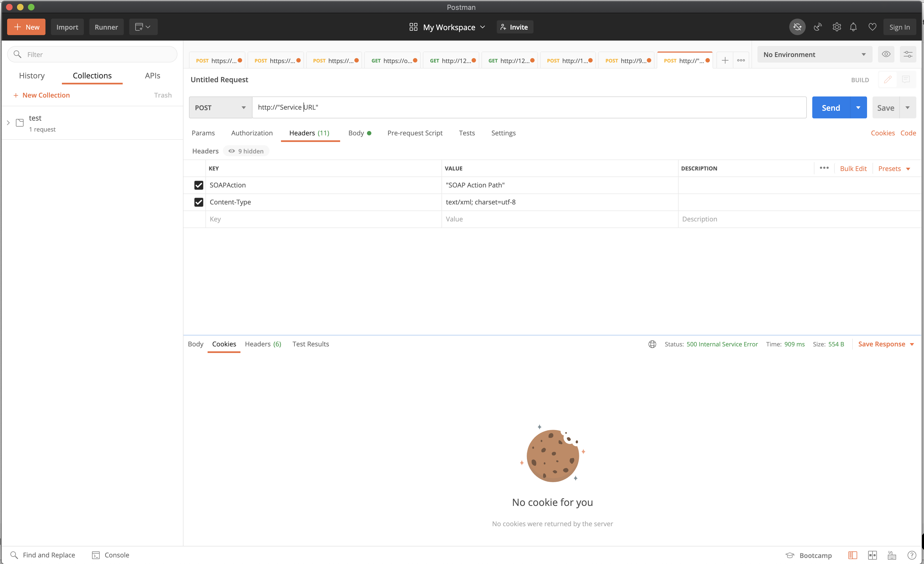Image resolution: width=924 pixels, height=564 pixels.
Task: Switch to the History sidebar tab
Action: 32,76
